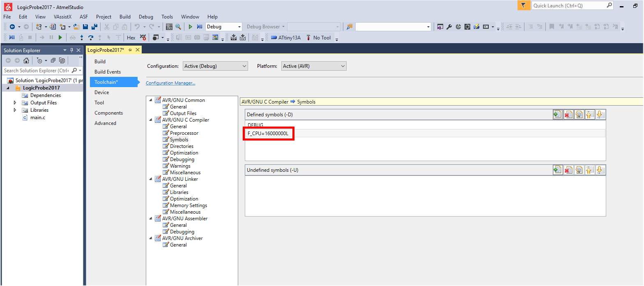Screen dimensions: 644x286
Task: Switch to the Build Events page tab
Action: pyautogui.click(x=108, y=72)
